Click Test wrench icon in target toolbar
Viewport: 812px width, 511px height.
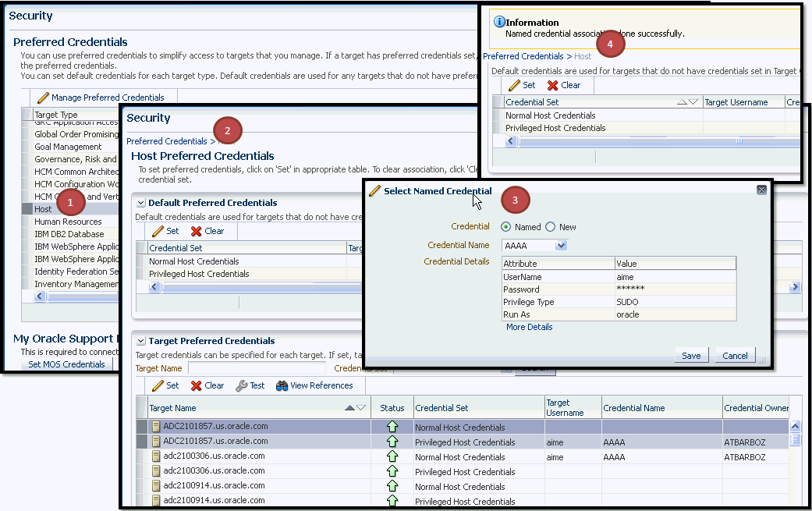tap(241, 385)
